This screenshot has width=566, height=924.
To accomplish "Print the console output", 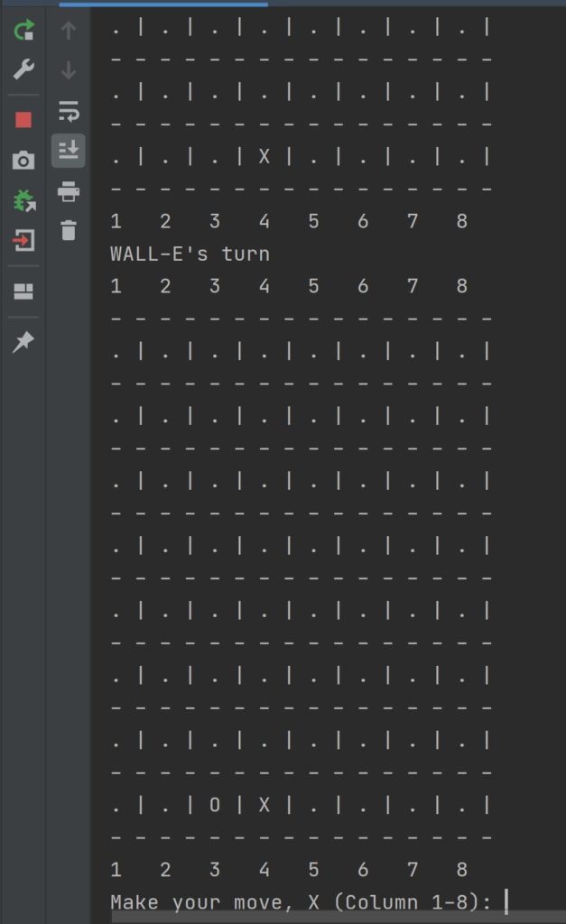I will click(69, 190).
